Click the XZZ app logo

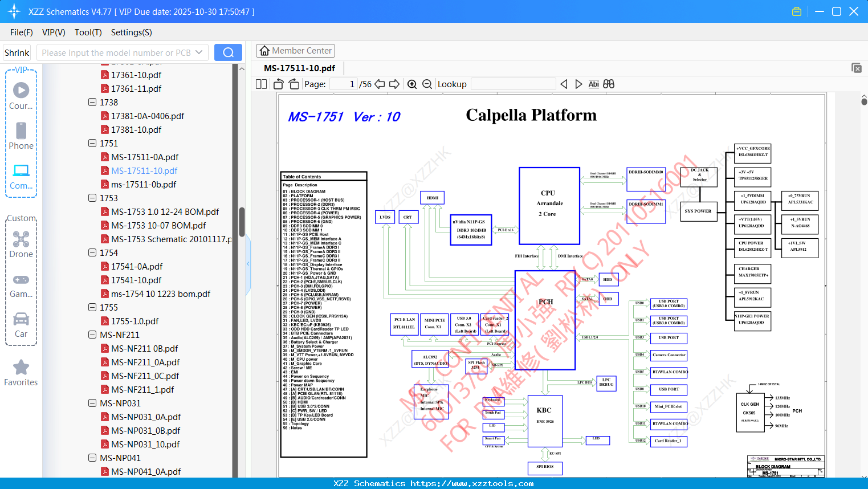14,11
